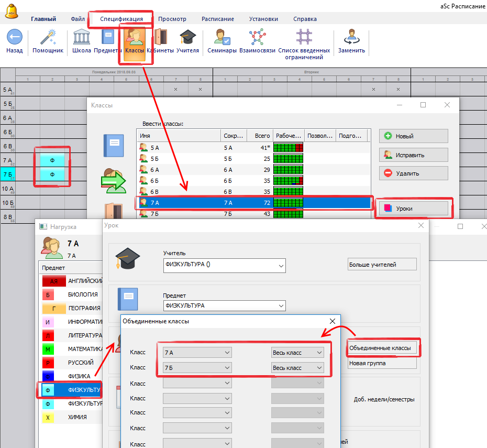Image resolution: width=487 pixels, height=448 pixels.
Task: Open the Предметы subjects icon
Action: [x=108, y=38]
